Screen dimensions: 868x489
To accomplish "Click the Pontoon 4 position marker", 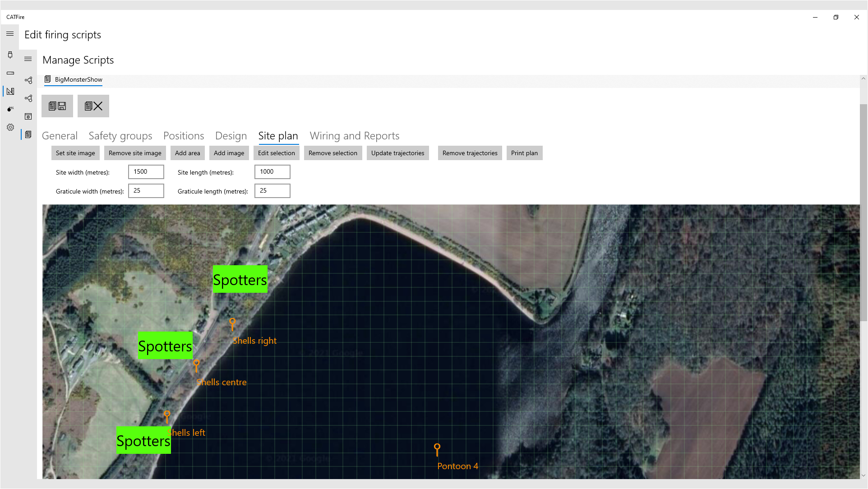I will pos(437,449).
